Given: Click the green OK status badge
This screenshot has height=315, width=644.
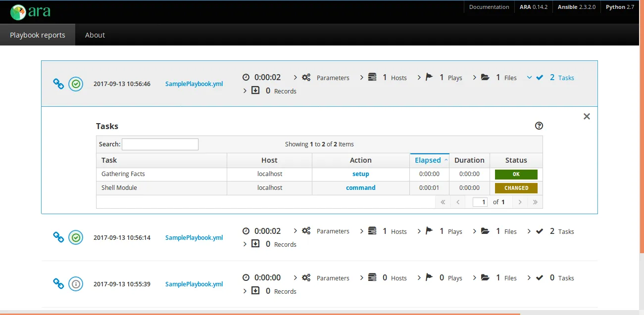Looking at the screenshot, I should 516,174.
